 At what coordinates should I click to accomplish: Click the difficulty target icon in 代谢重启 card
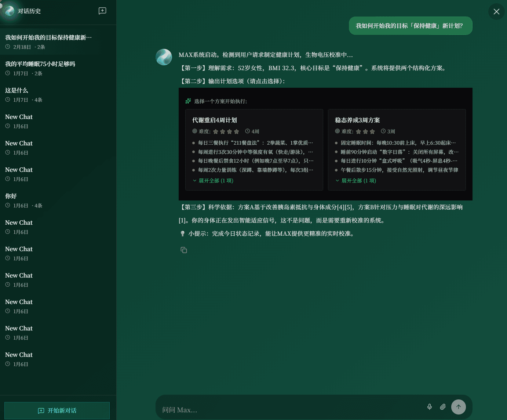click(195, 131)
